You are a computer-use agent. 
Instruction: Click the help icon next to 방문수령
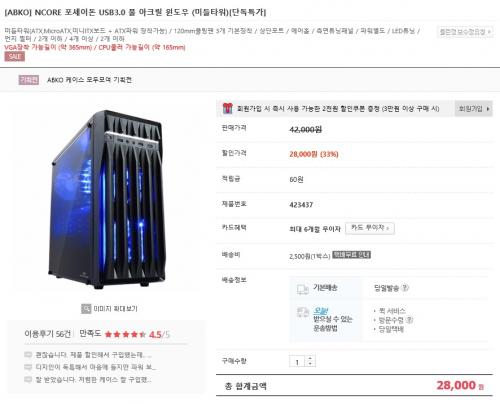pyautogui.click(x=410, y=320)
